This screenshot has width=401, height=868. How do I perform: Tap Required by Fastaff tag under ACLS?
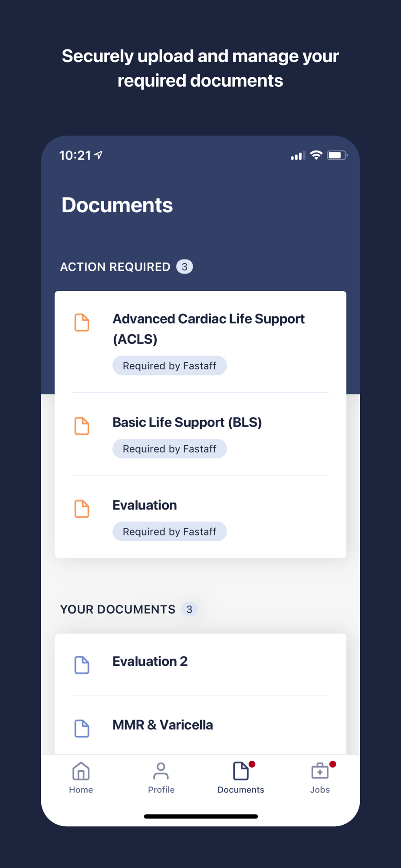[x=170, y=366]
